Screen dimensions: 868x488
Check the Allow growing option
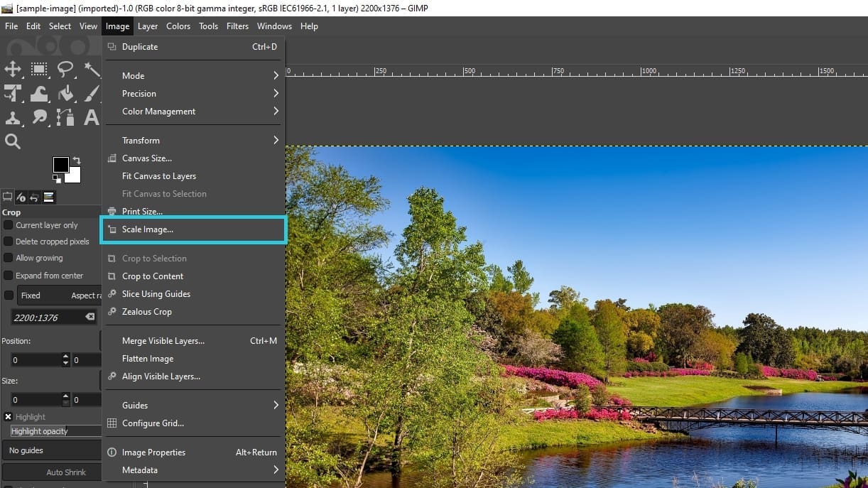click(x=7, y=258)
